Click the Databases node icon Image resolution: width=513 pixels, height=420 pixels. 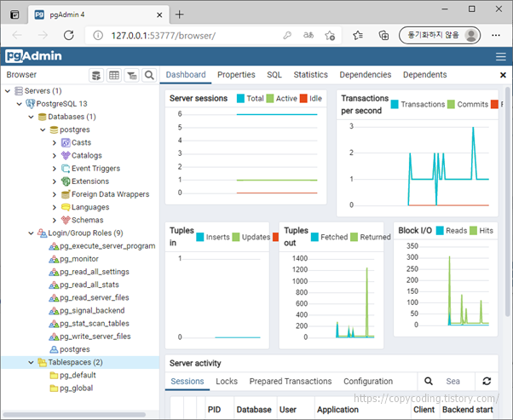pos(43,117)
